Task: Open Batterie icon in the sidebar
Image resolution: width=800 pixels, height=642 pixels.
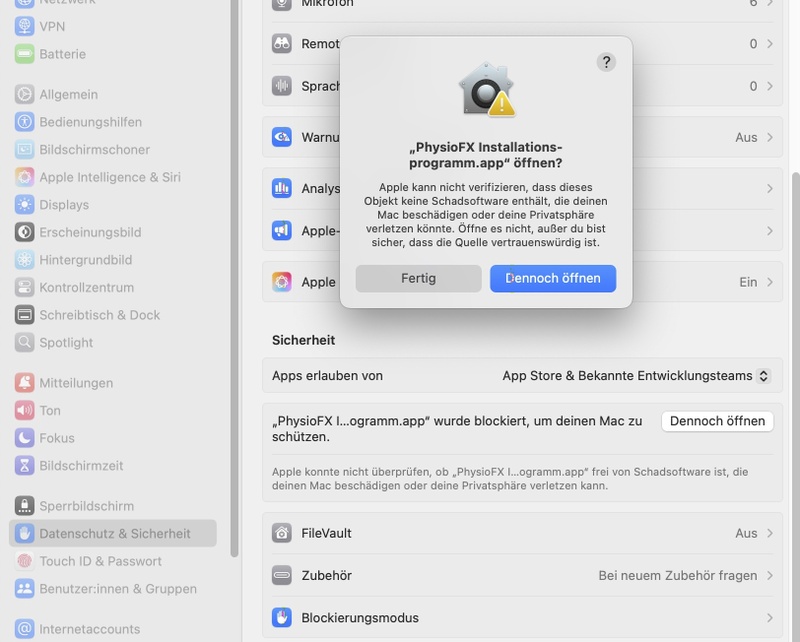Action: 24,54
